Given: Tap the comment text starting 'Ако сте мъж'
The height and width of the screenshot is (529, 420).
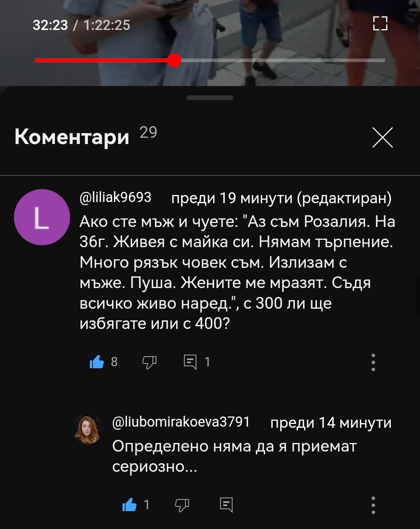Looking at the screenshot, I should (x=237, y=272).
